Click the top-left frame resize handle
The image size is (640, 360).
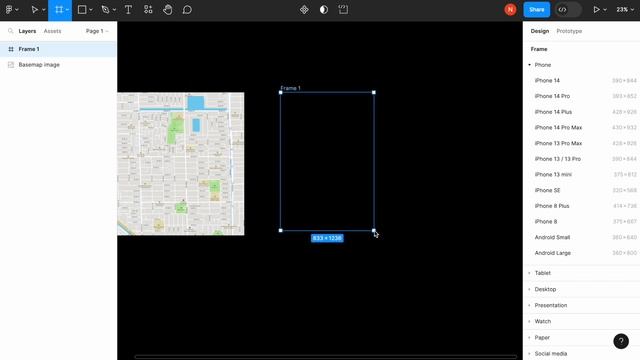point(280,92)
